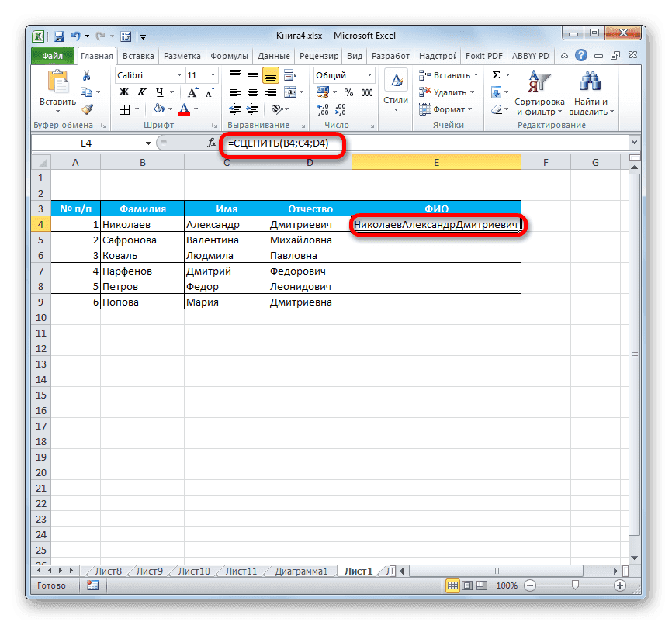The height and width of the screenshot is (625, 672).
Task: Click the formula bar containing СЦЕПИТЬ formula
Action: (x=281, y=143)
